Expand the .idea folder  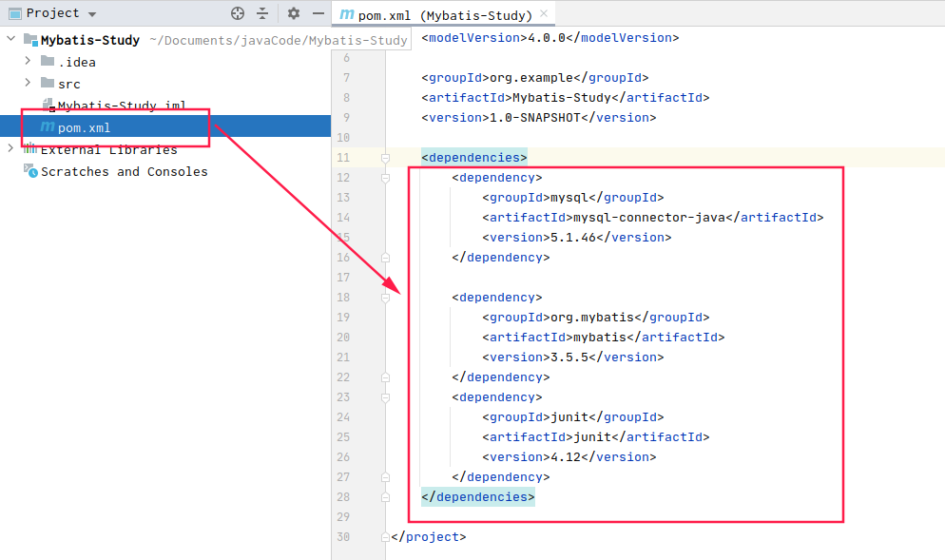coord(28,61)
